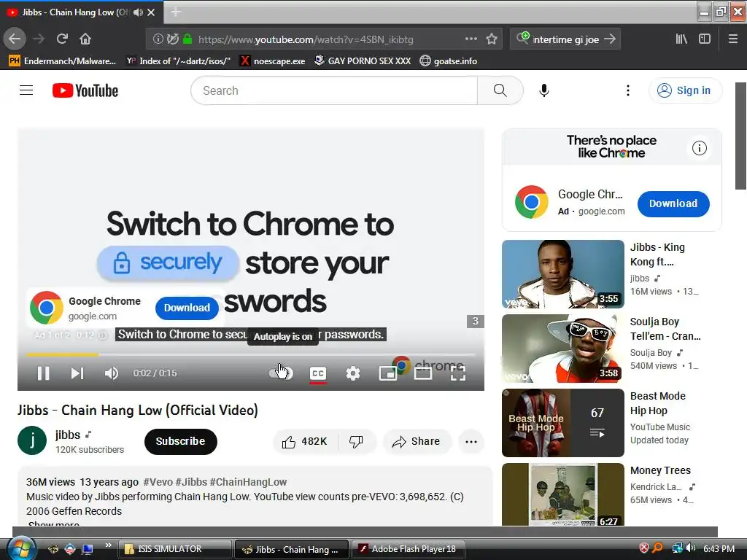
Task: Expand the quick launch chevron on taskbar
Action: 109,545
